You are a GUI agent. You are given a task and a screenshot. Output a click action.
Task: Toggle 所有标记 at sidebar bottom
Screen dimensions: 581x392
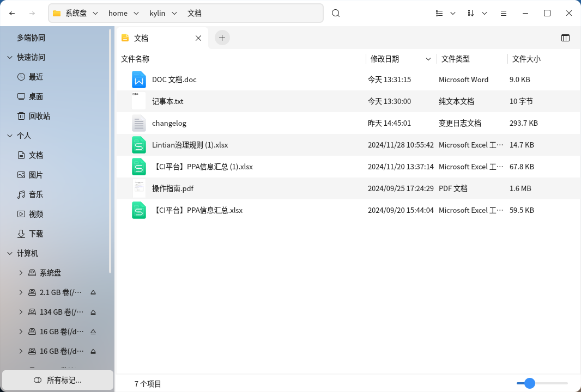click(57, 380)
